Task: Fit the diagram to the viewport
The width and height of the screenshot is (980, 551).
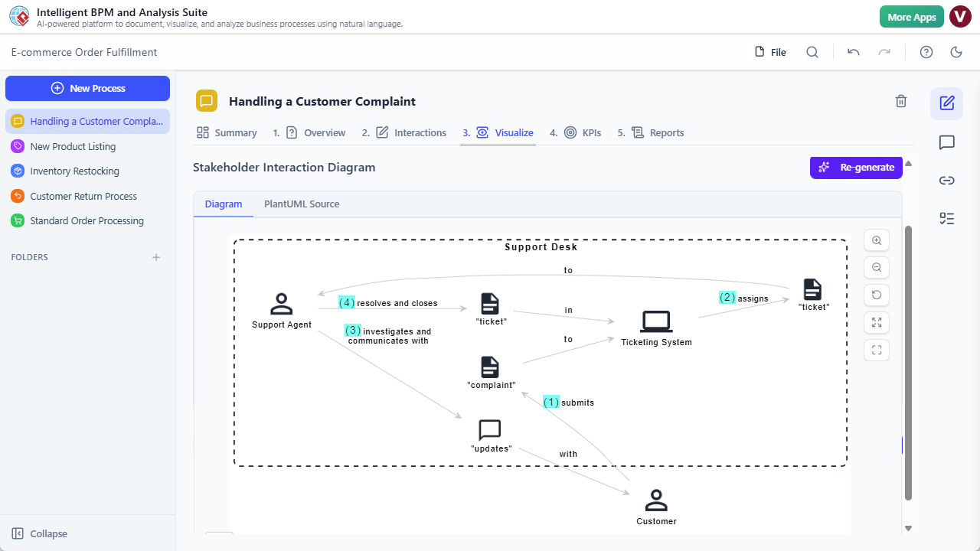Action: click(x=876, y=350)
